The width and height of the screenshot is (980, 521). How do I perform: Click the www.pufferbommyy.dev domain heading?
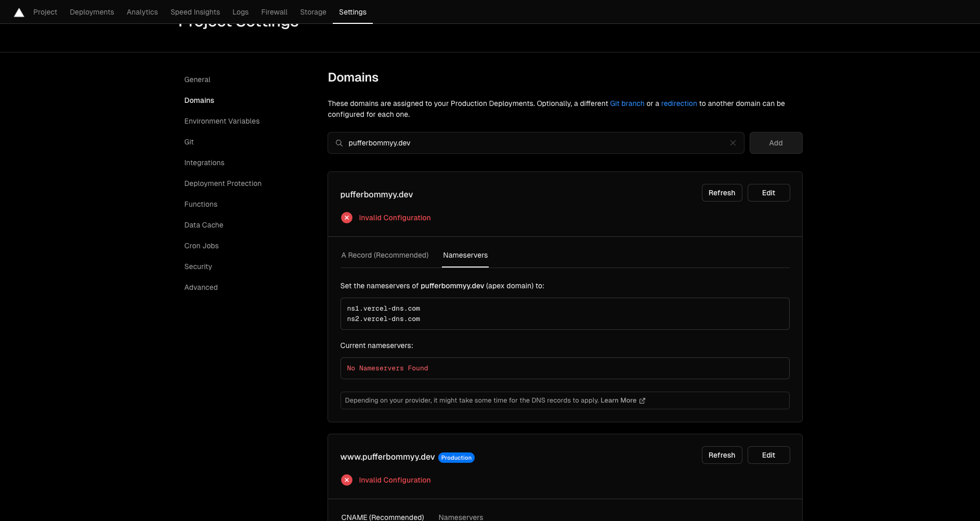[x=387, y=457]
